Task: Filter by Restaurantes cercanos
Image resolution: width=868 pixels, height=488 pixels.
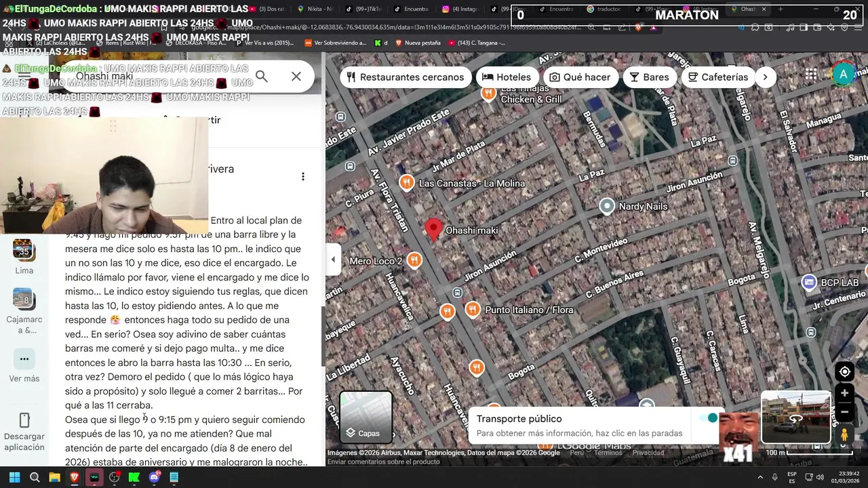Action: pyautogui.click(x=406, y=77)
